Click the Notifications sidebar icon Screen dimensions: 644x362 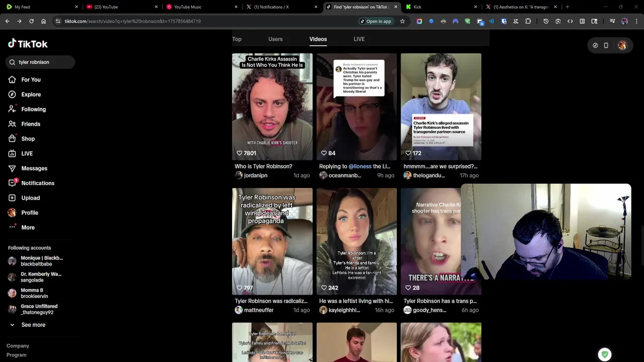pos(12,183)
